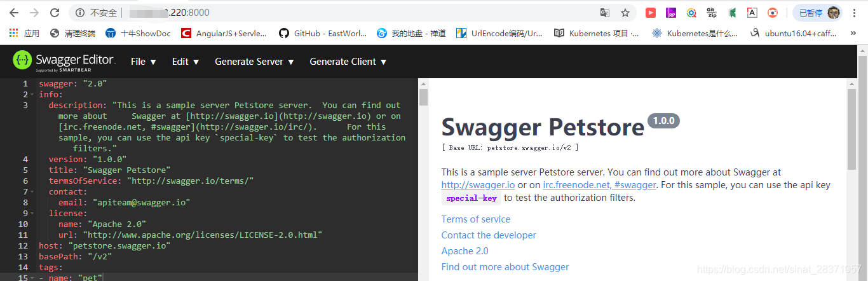Collapse the contact block fold arrow
Viewport: 868px width, 281px height.
(x=32, y=192)
